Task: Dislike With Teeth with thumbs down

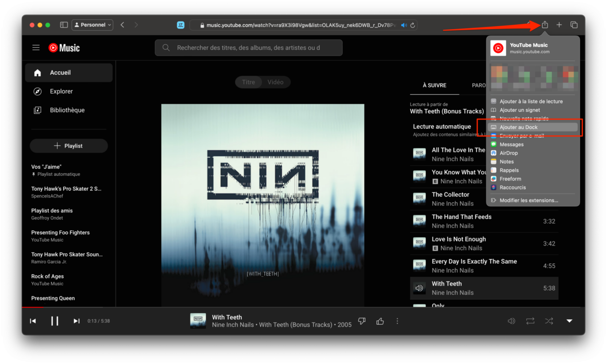Action: (362, 321)
